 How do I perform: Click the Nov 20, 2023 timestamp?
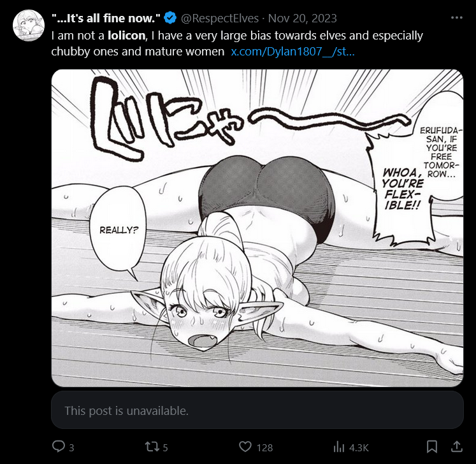click(302, 18)
